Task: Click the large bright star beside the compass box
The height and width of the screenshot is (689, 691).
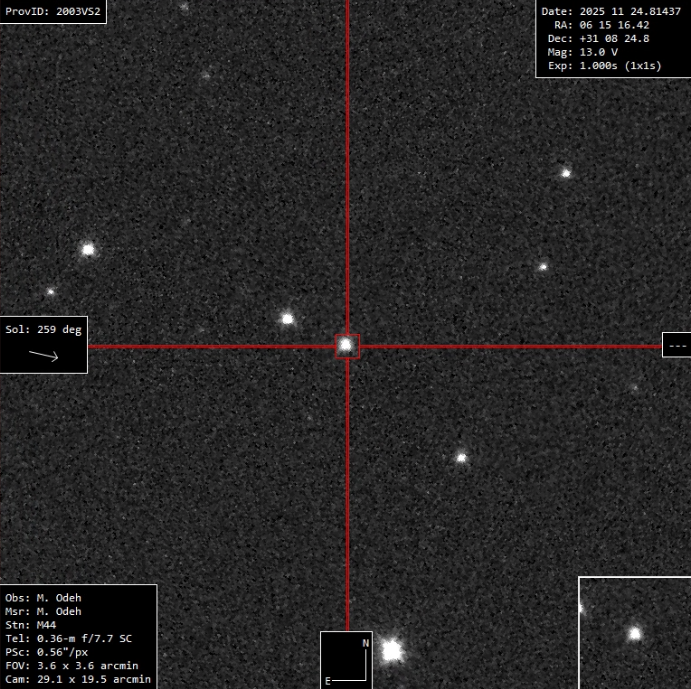Action: tap(392, 651)
